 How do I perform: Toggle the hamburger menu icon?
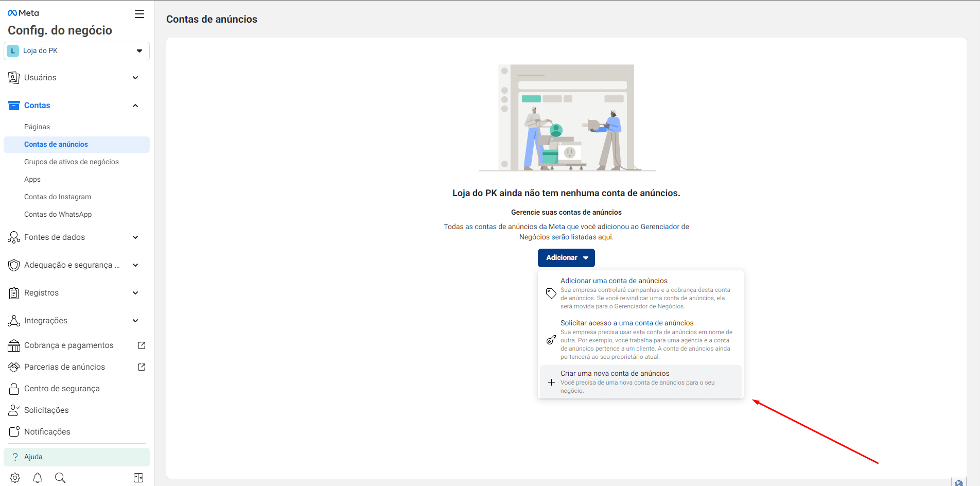(x=139, y=14)
